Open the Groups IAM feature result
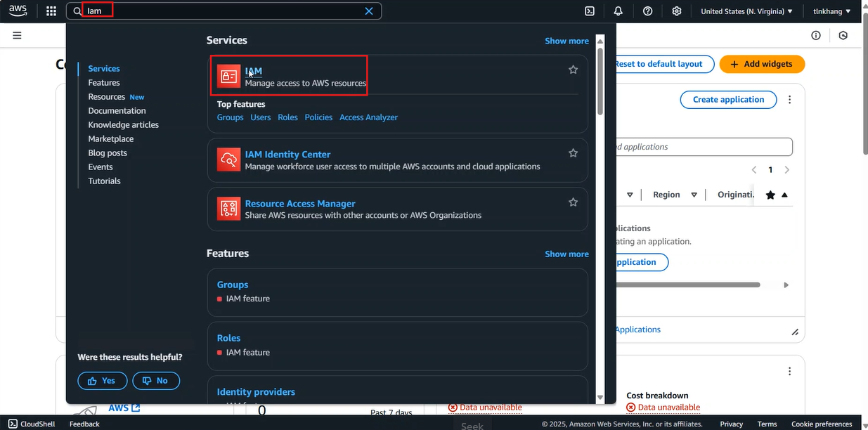The width and height of the screenshot is (868, 430). 233,285
